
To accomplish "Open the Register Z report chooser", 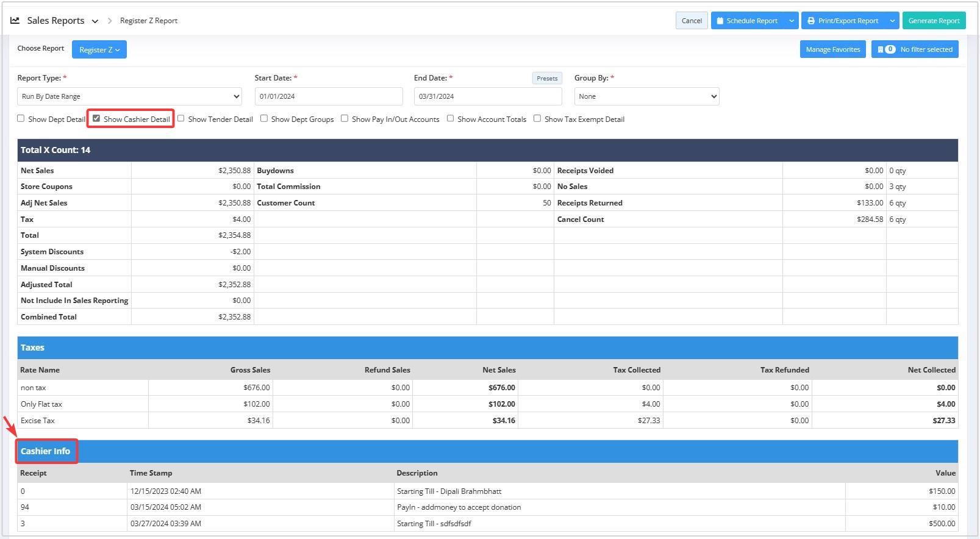I will [99, 50].
